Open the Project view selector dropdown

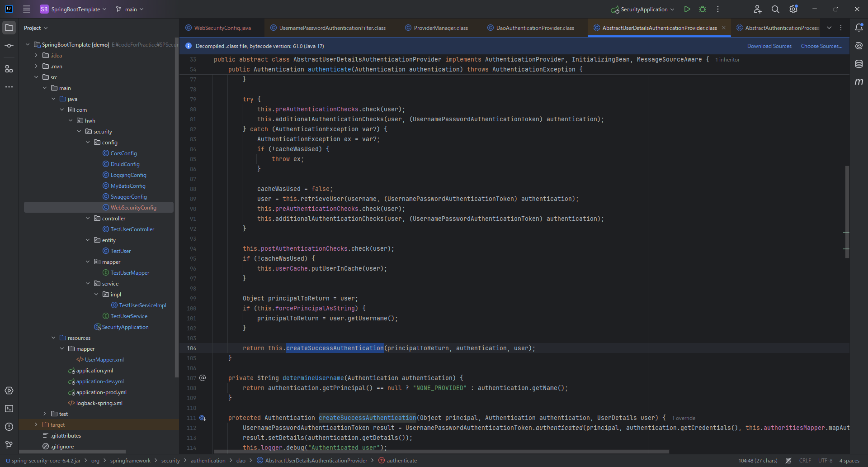tap(36, 28)
